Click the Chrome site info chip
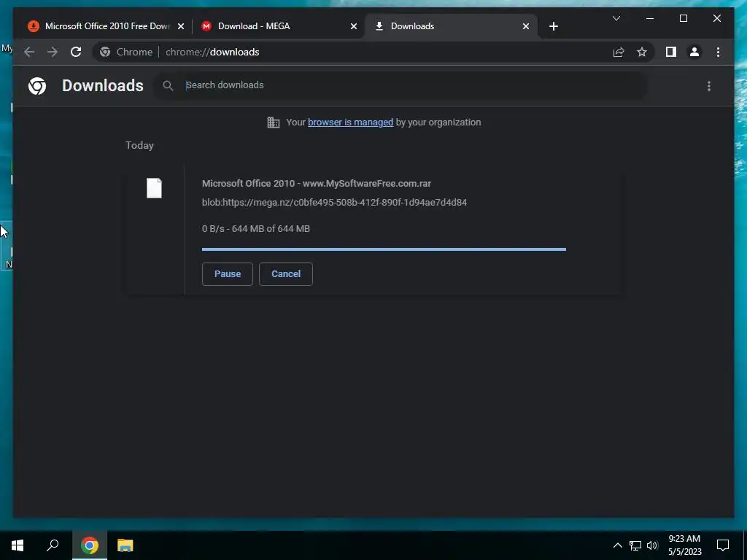The width and height of the screenshot is (747, 560). (x=126, y=52)
